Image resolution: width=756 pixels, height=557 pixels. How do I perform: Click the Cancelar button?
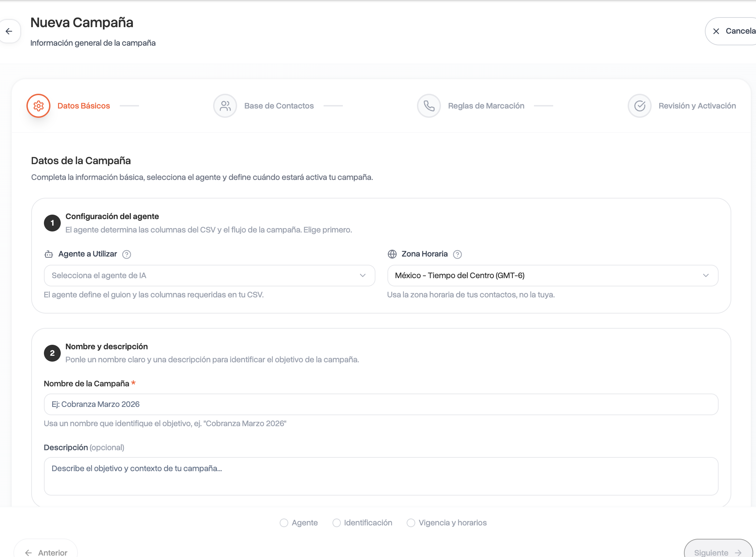(731, 31)
